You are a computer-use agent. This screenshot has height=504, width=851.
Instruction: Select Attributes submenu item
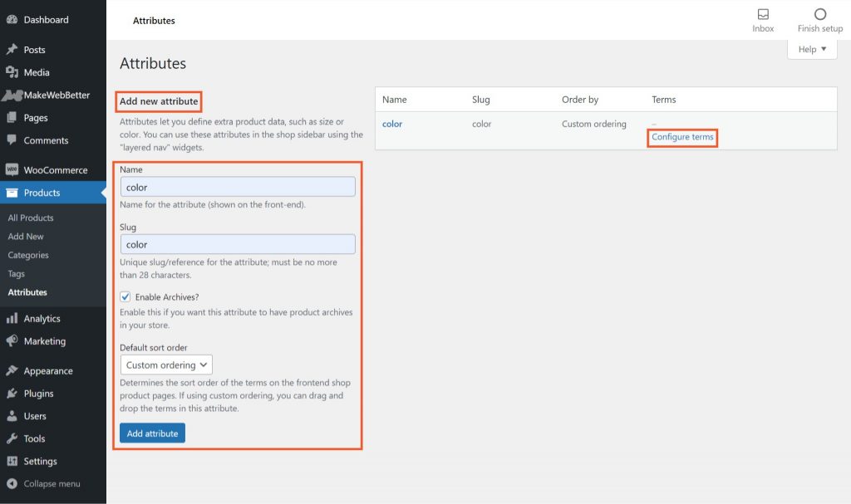27,292
